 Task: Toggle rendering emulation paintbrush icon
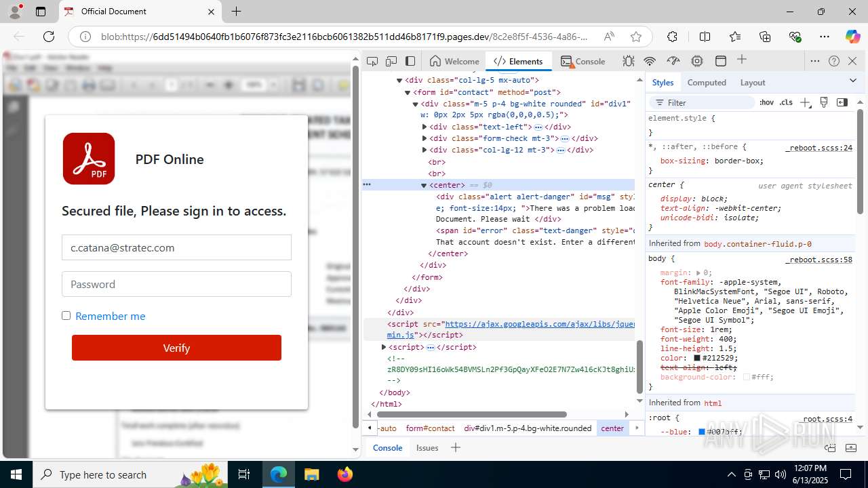pyautogui.click(x=824, y=102)
